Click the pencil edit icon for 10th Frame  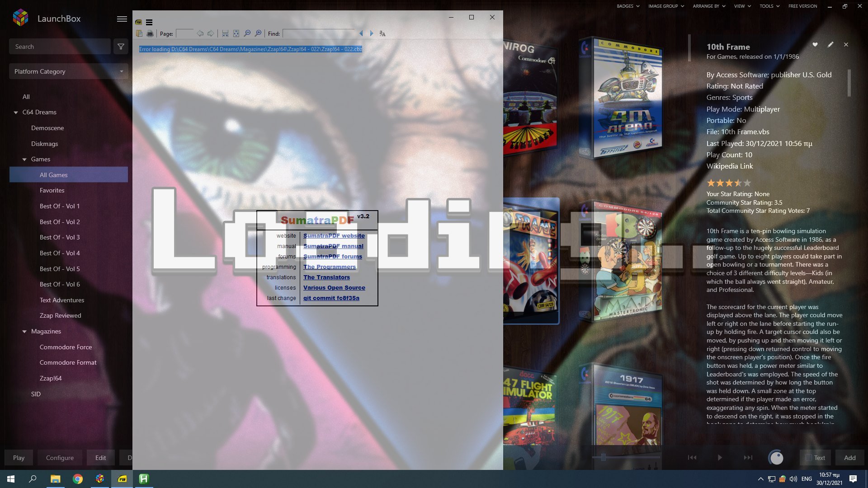[830, 45]
